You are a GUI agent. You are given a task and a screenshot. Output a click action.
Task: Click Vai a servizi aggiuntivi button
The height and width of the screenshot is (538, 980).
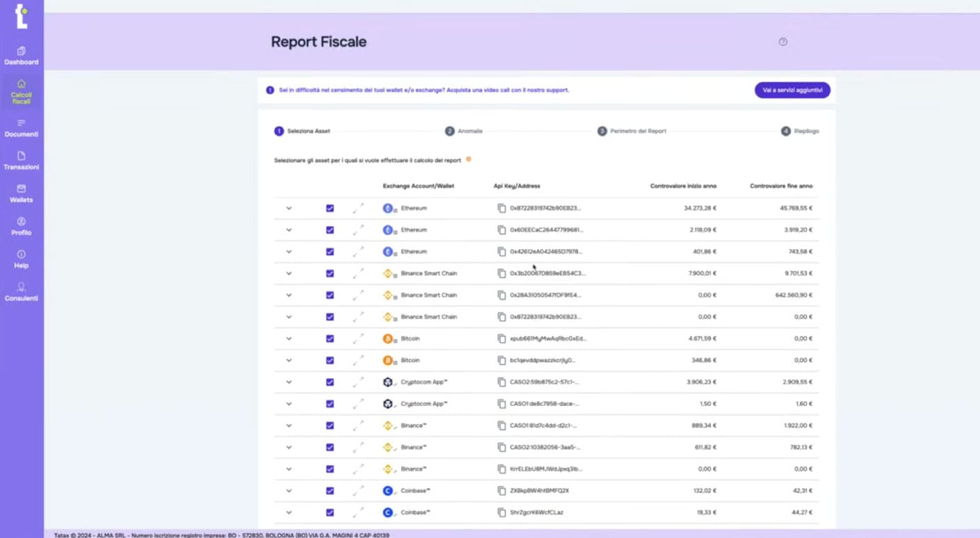(792, 90)
